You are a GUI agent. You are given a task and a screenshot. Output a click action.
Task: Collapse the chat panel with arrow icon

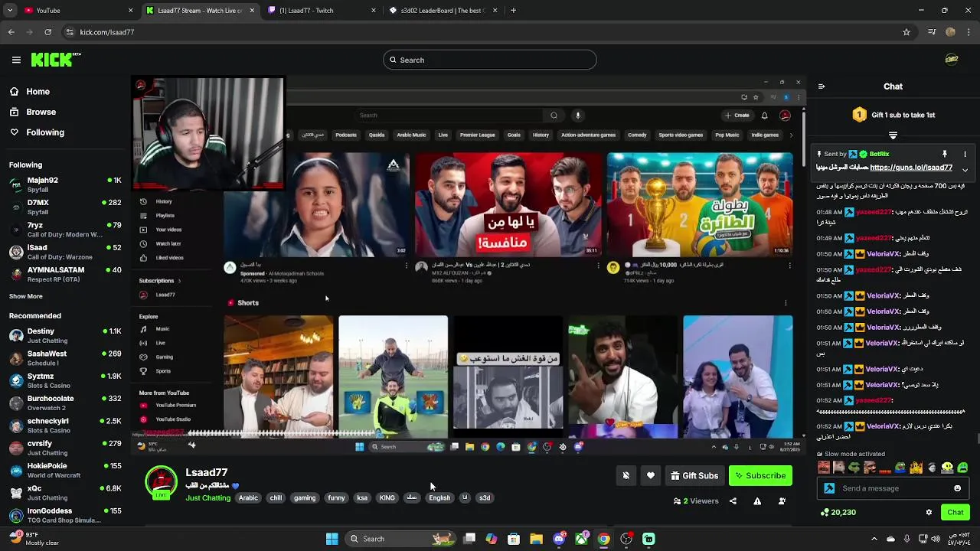click(x=822, y=86)
